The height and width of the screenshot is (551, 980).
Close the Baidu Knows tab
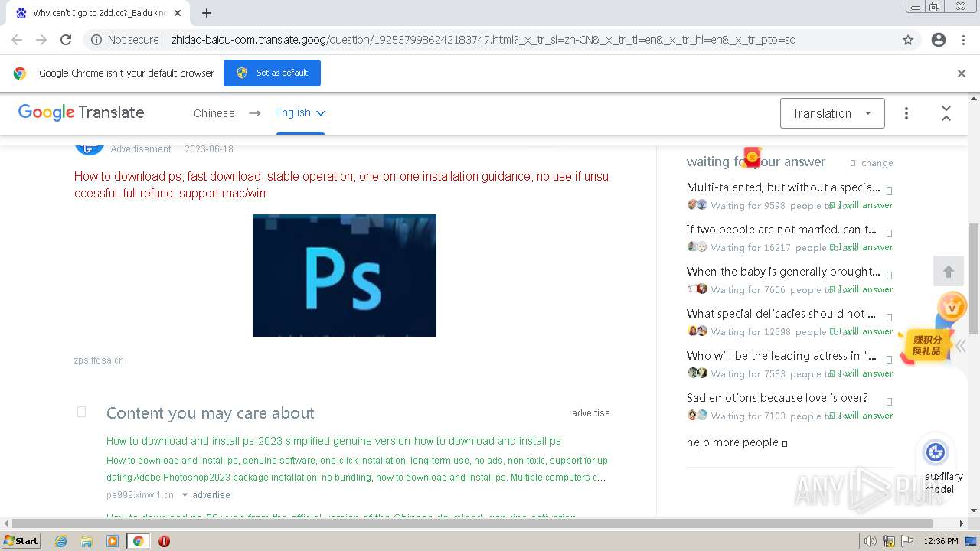178,13
